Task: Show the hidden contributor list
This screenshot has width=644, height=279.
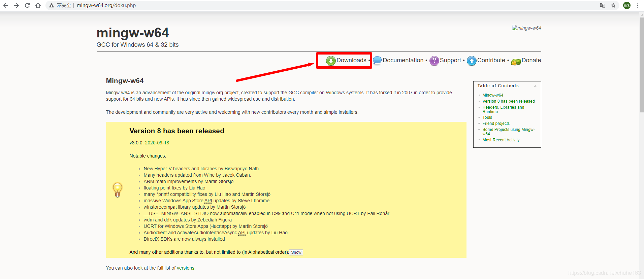Action: coord(296,252)
